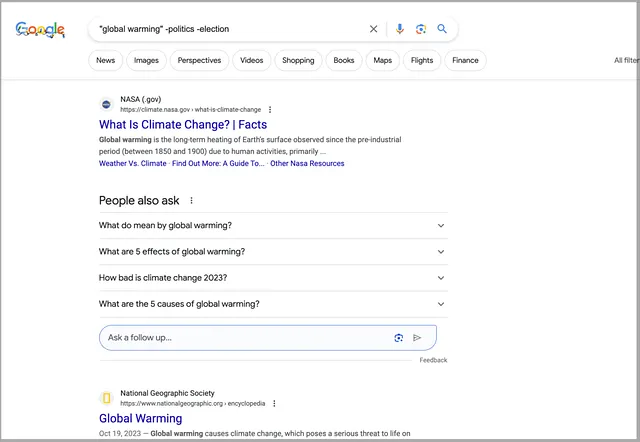Submit search with magnifying glass icon
Viewport: 640px width, 442px height.
[442, 29]
